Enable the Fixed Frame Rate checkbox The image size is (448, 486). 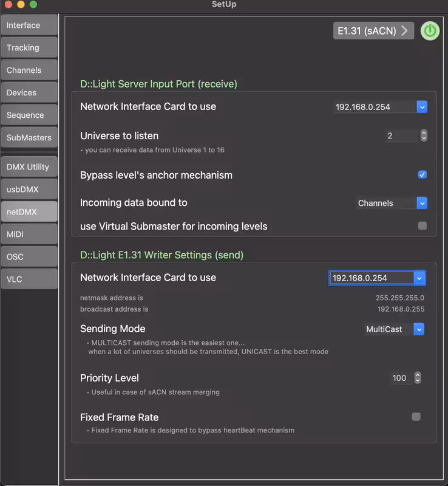(416, 417)
